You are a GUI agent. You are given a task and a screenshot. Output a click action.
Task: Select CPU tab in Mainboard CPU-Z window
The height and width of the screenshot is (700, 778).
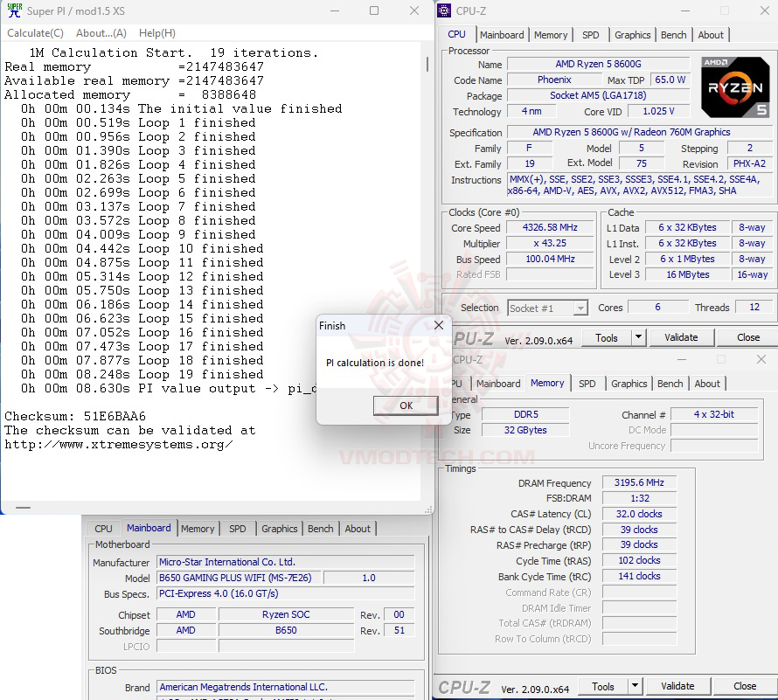103,529
